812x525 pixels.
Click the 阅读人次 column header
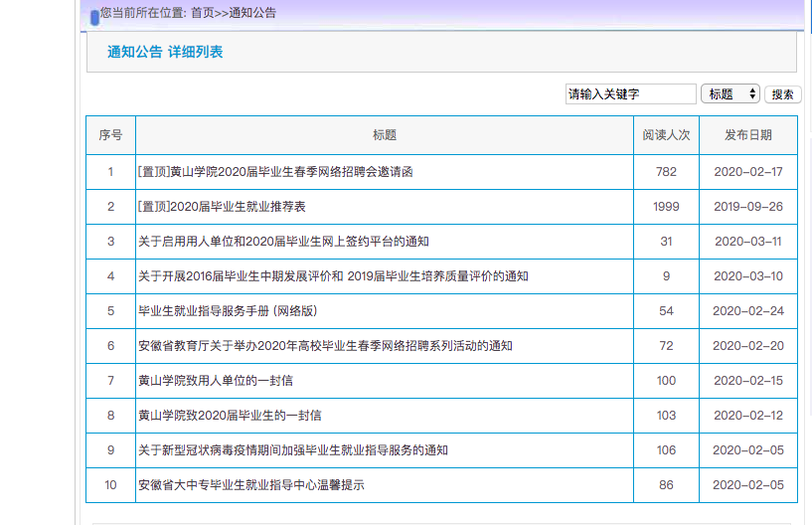click(667, 135)
